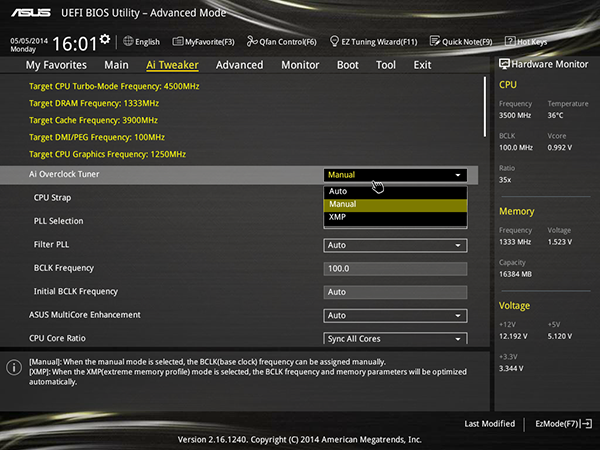600x450 pixels.
Task: Select the PLL Selection setting label
Action: tap(58, 221)
